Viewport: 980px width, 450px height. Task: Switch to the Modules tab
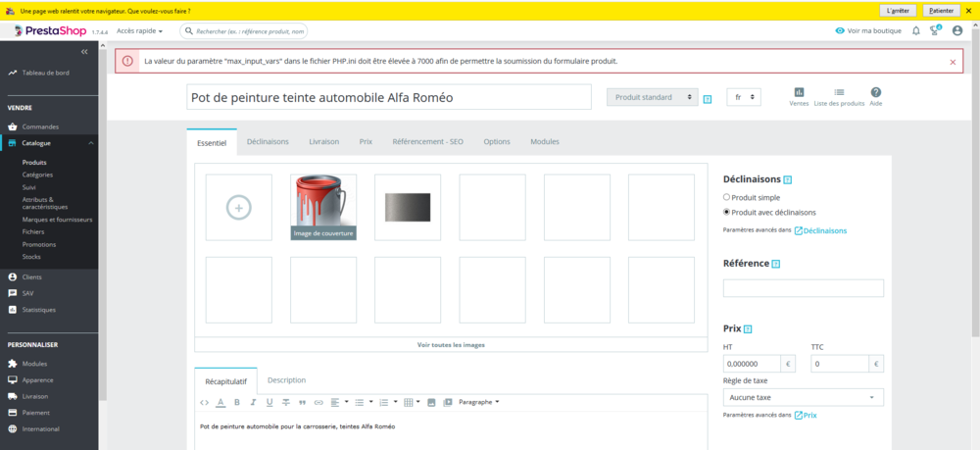coord(545,142)
